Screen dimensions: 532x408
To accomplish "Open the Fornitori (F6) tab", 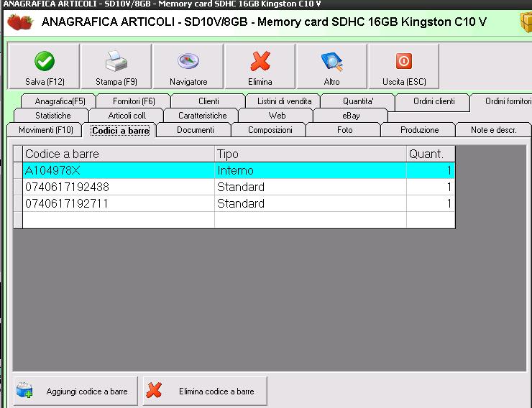I will point(133,101).
